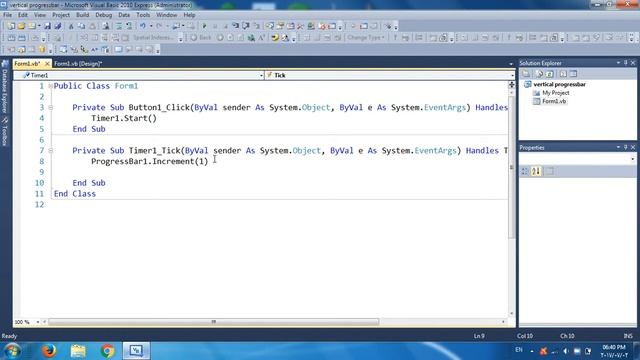Click the green Start Debugging play icon

pos(204,26)
